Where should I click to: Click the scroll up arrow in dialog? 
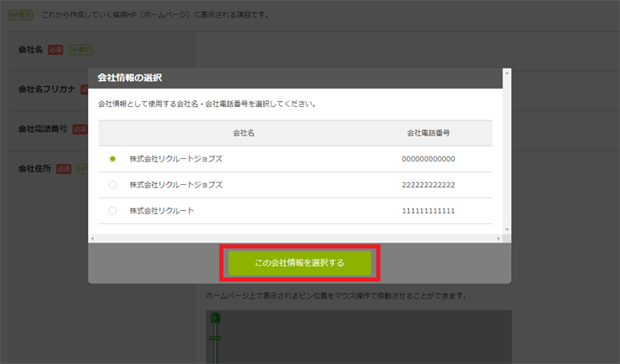[504, 73]
